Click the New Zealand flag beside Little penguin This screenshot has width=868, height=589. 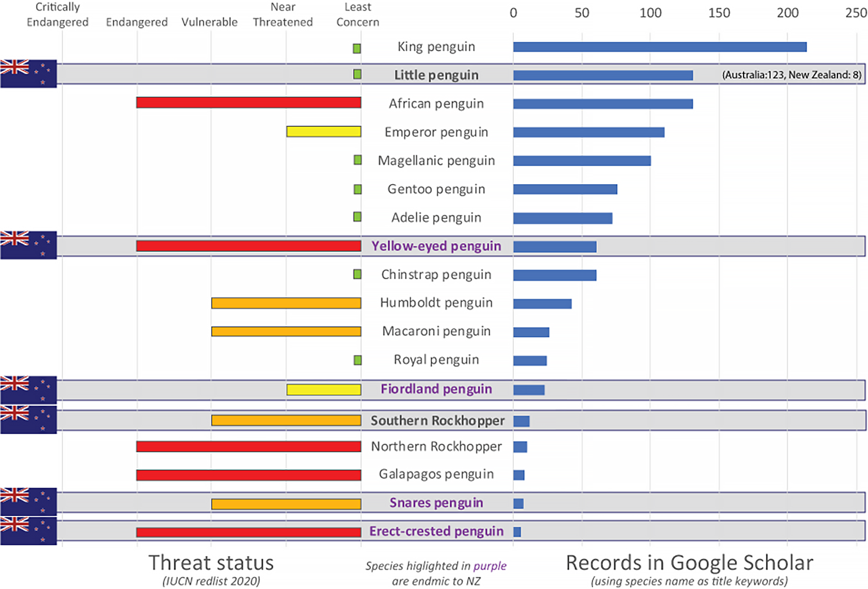[28, 74]
